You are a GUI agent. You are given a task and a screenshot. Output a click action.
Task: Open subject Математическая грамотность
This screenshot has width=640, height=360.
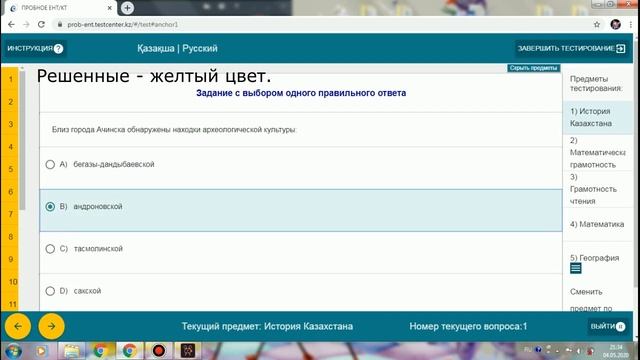[x=598, y=152]
